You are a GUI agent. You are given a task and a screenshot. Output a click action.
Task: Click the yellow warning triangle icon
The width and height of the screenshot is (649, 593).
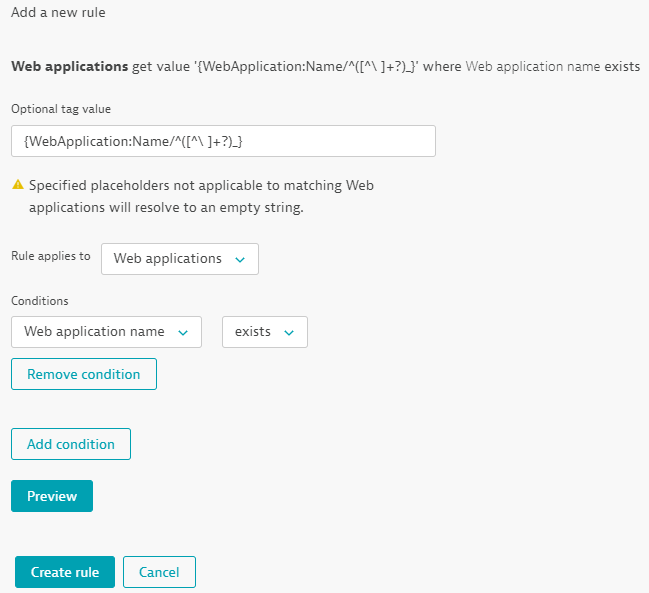coord(17,185)
